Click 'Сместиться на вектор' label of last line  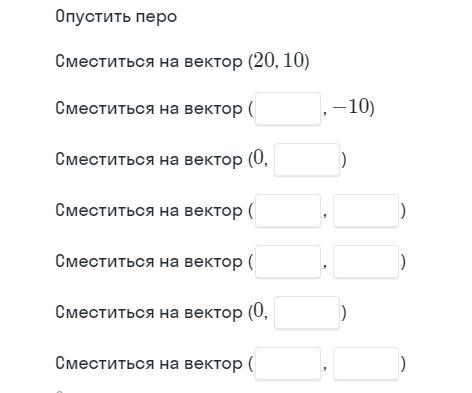149,363
